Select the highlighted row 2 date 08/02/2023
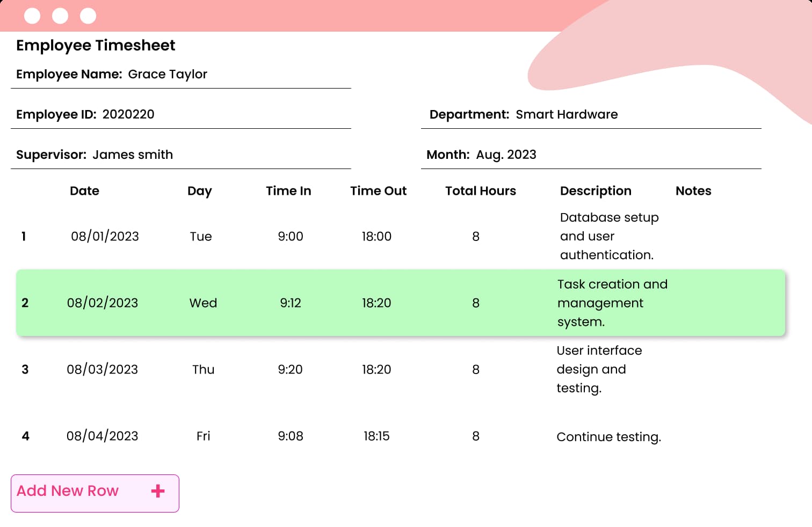Viewport: 812px width, 527px height. [103, 303]
